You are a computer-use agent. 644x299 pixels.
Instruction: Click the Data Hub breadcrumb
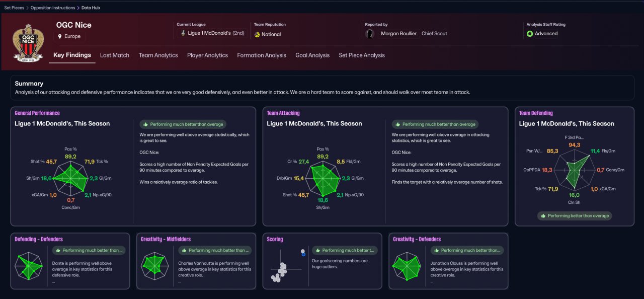pyautogui.click(x=90, y=8)
